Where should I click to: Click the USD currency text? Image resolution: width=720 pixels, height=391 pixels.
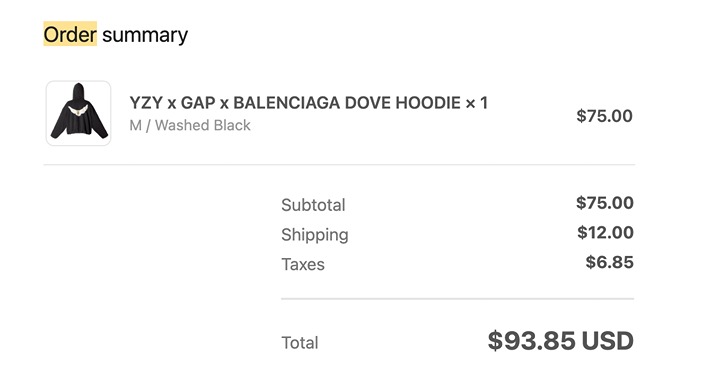[x=608, y=341]
